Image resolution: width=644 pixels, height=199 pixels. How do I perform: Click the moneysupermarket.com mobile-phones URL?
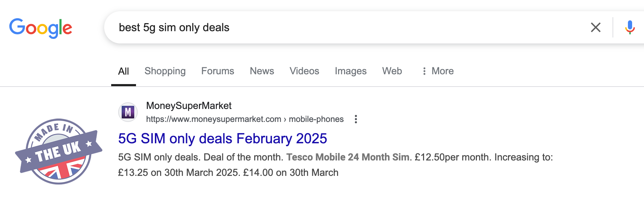(245, 119)
